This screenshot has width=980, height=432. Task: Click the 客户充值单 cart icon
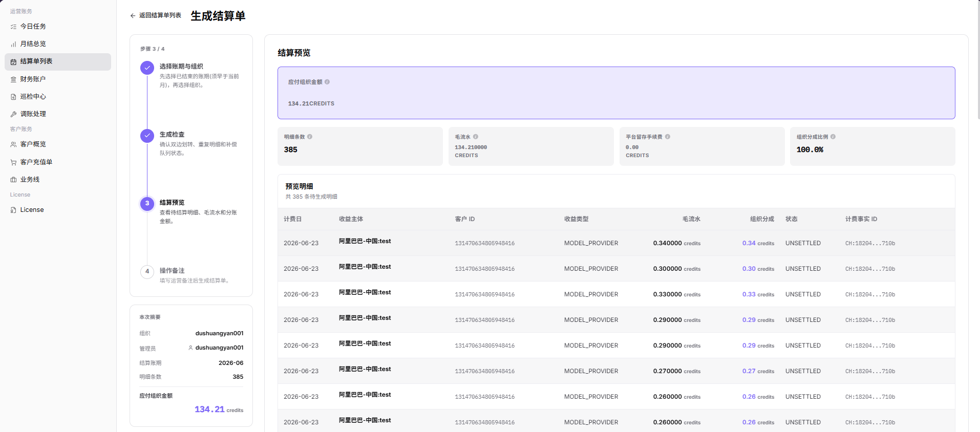coord(13,162)
